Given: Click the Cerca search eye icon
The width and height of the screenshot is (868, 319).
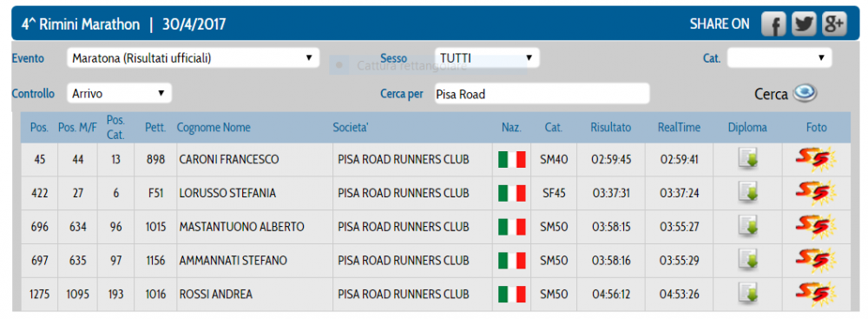Looking at the screenshot, I should tap(805, 93).
